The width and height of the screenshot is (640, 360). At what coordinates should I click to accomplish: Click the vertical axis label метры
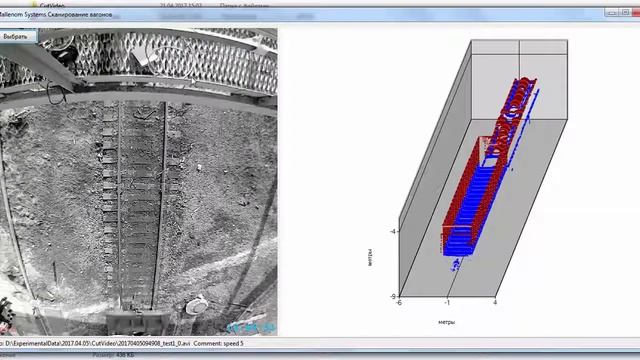370,257
